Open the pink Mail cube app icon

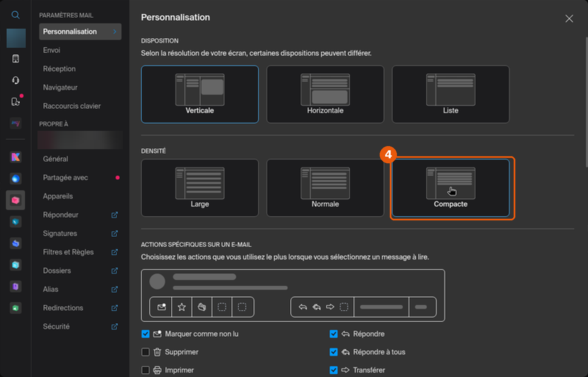[x=16, y=200]
